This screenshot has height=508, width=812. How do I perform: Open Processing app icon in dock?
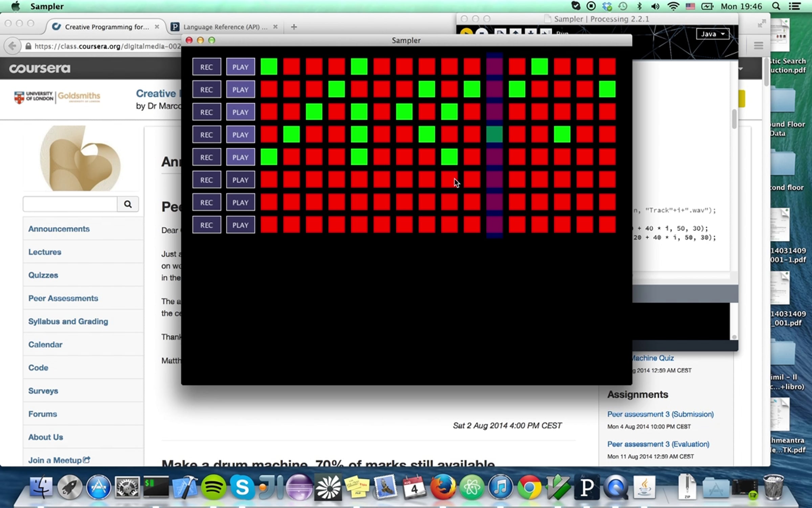coord(587,487)
